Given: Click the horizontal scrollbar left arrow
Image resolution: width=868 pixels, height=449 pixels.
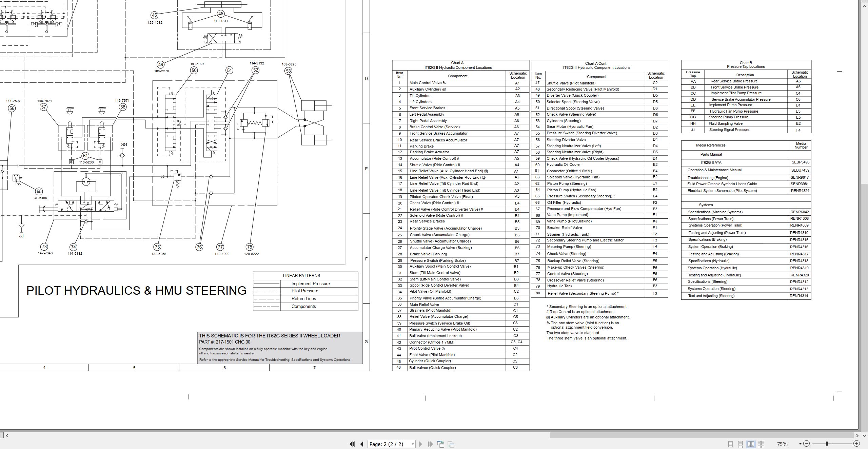Looking at the screenshot, I should [x=7, y=435].
